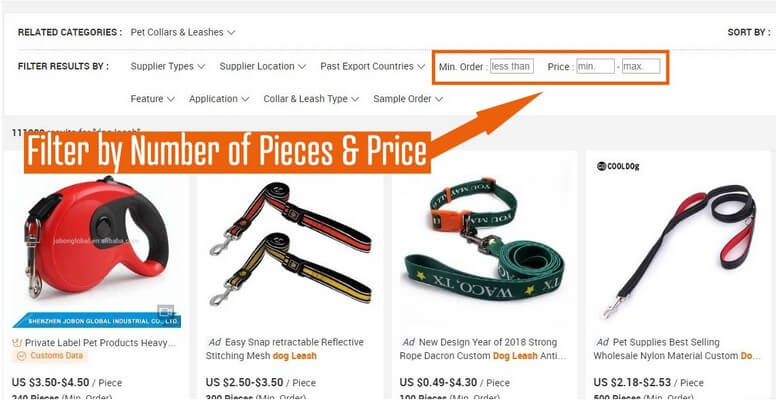
Task: Open the Application filter dropdown
Action: tap(219, 99)
